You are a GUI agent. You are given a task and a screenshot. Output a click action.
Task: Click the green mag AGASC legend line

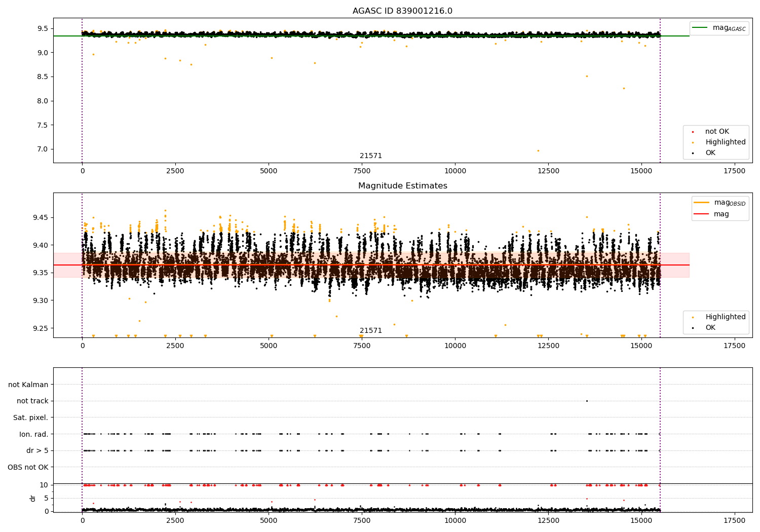(x=701, y=28)
